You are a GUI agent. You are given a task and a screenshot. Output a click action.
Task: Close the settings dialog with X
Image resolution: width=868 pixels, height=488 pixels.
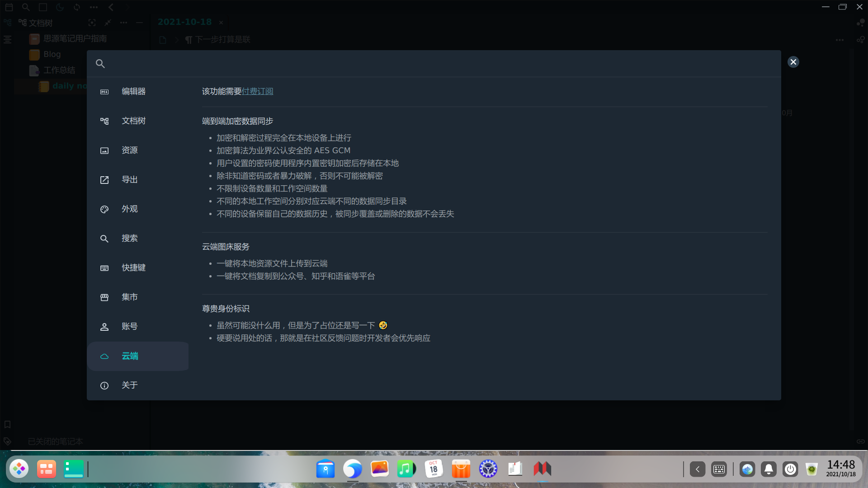793,62
